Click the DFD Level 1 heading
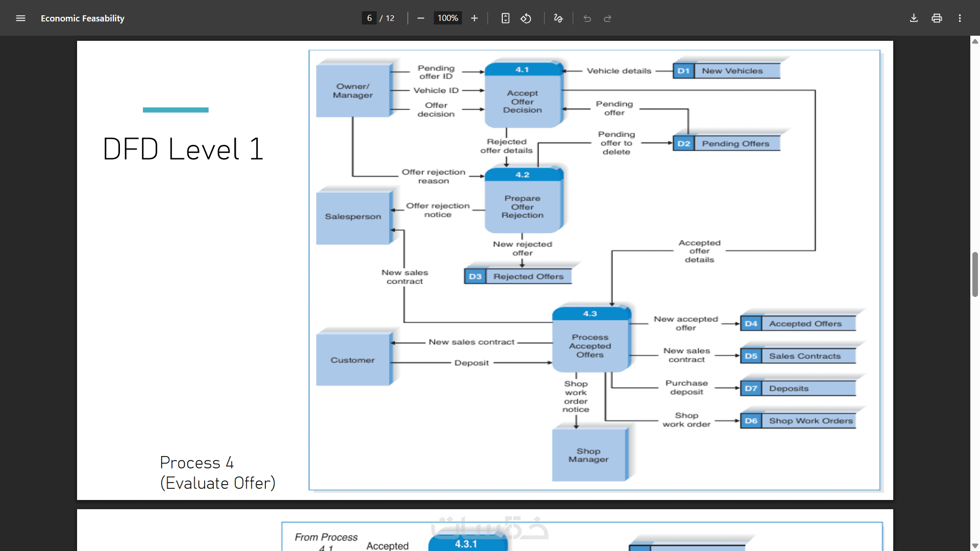The width and height of the screenshot is (980, 551). [x=183, y=149]
